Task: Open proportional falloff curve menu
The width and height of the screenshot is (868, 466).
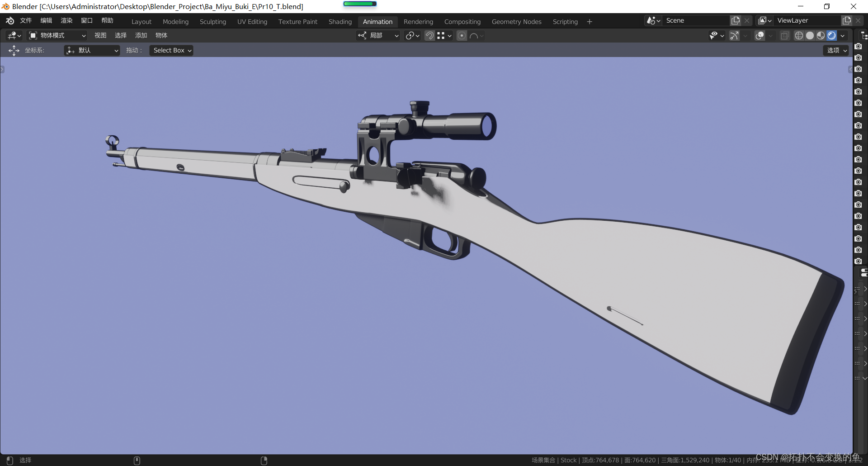Action: tap(476, 35)
